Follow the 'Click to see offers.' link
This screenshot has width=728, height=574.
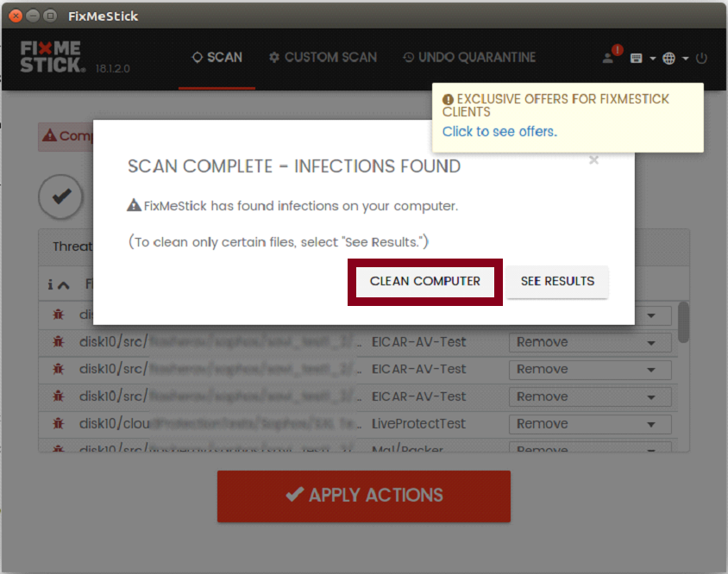point(499,132)
